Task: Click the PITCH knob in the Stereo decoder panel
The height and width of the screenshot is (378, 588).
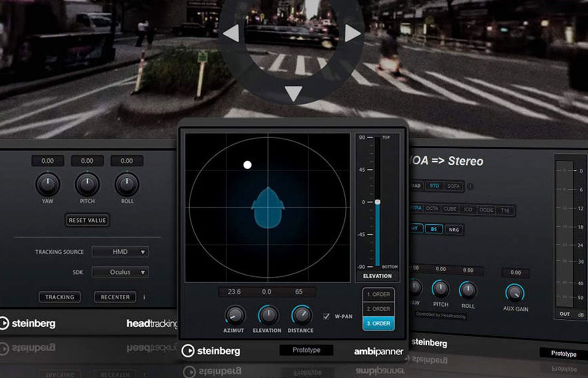Action: 440,289
